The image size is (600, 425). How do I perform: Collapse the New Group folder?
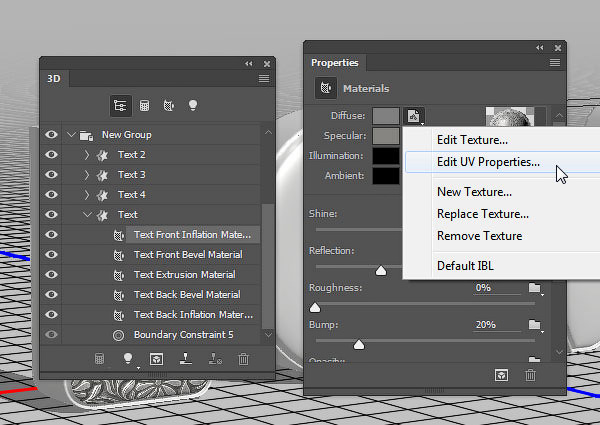pos(71,135)
